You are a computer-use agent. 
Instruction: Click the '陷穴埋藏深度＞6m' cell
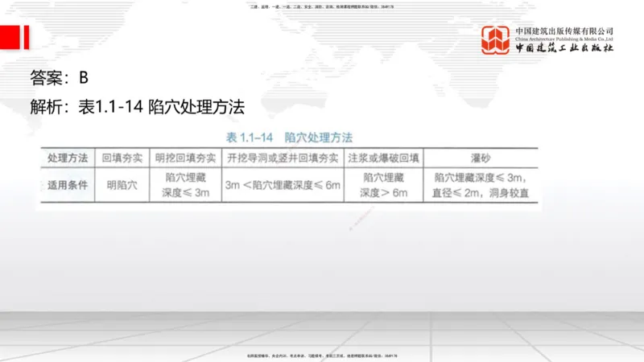(383, 185)
